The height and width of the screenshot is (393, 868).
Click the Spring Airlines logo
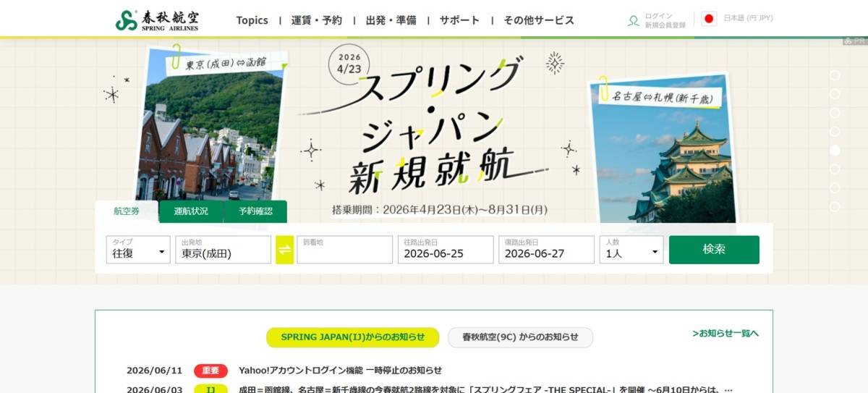pyautogui.click(x=157, y=20)
